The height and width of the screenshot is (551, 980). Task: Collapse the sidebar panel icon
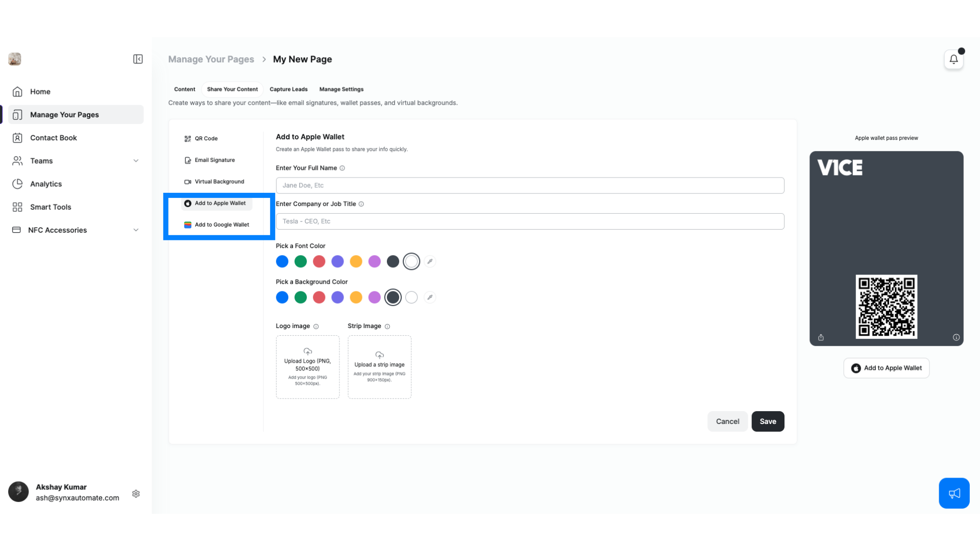pyautogui.click(x=138, y=59)
